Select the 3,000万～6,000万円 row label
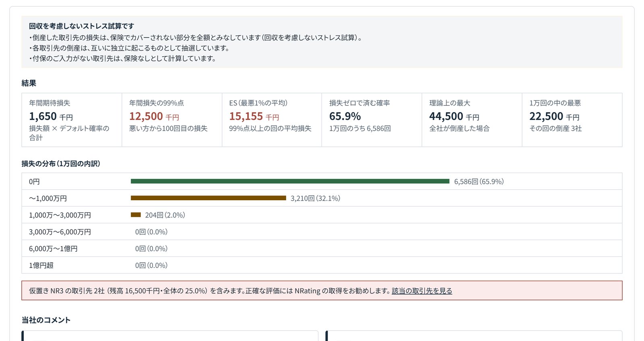 point(60,232)
